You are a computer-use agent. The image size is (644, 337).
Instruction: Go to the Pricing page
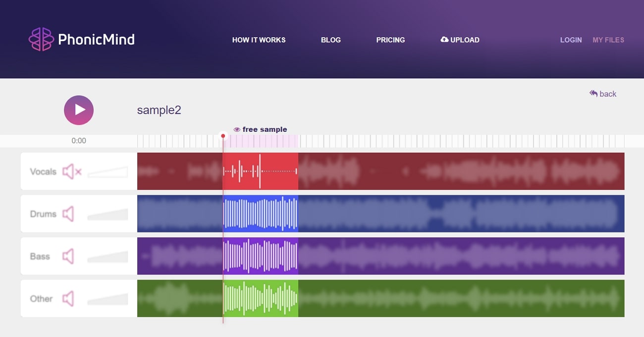(x=390, y=40)
